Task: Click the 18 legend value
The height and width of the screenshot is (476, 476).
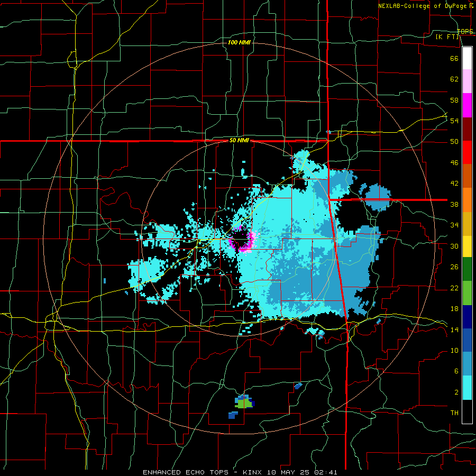Action: pyautogui.click(x=454, y=309)
